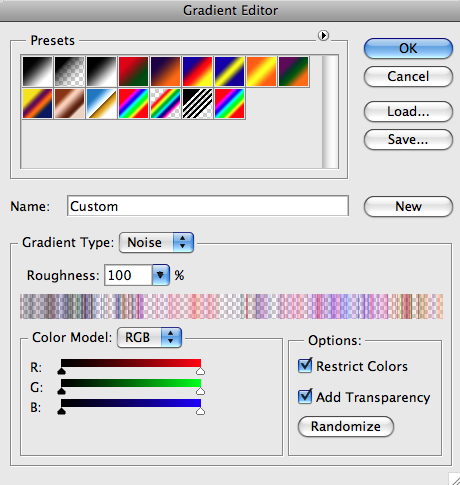Click the red channel range bar

click(131, 363)
